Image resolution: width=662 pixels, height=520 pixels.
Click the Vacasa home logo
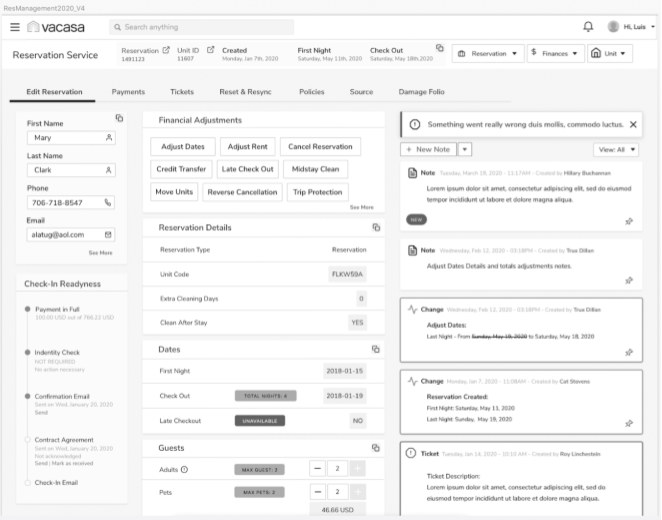56,27
